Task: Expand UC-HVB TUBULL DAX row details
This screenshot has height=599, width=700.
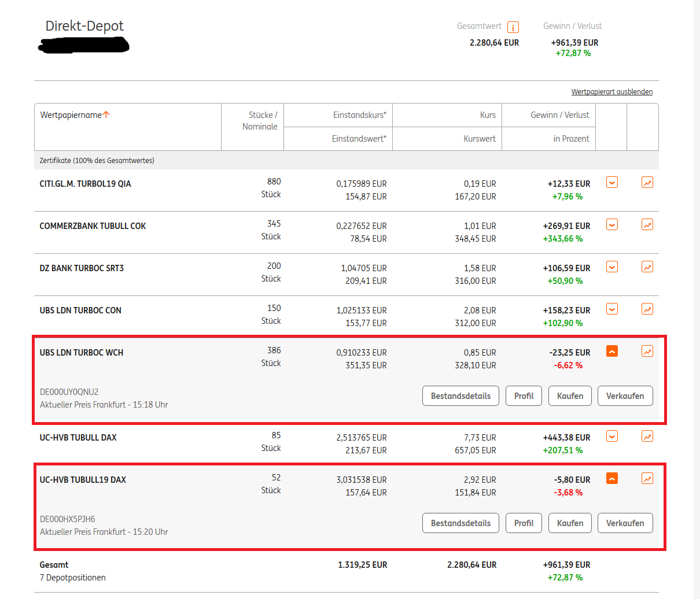Action: point(612,437)
